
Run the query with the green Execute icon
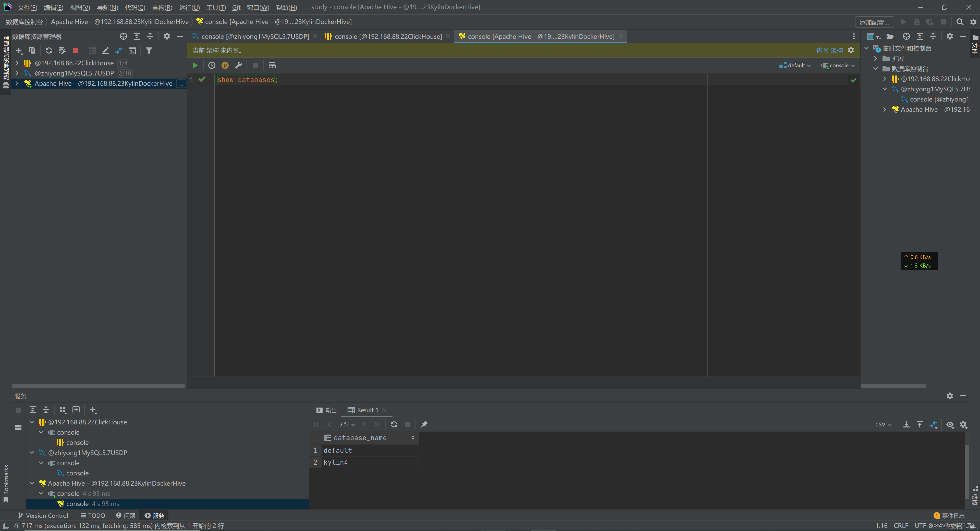click(x=195, y=65)
